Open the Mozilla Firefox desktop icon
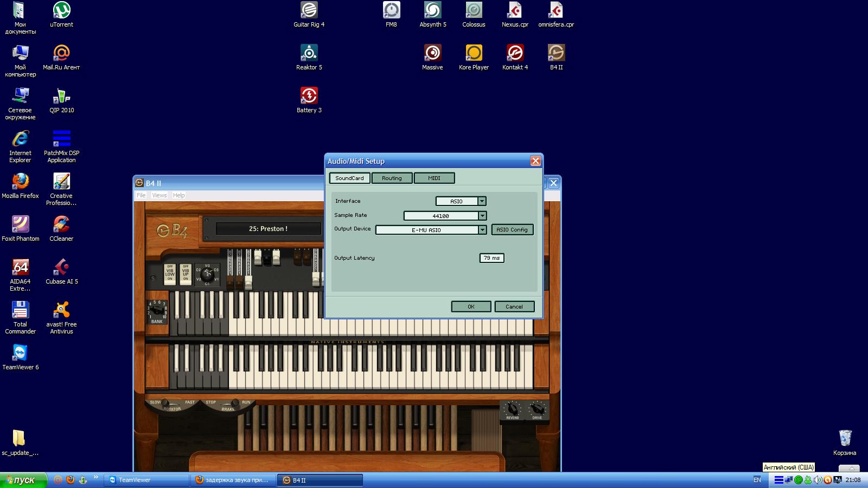Viewport: 868px width, 488px height. pos(20,186)
